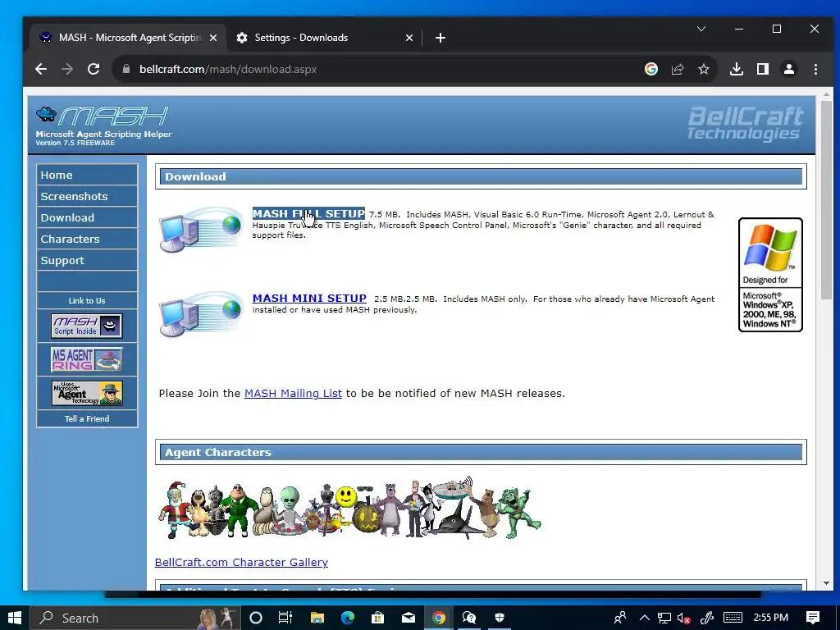Click the scrollbar down arrow
The width and height of the screenshot is (840, 630).
click(x=826, y=583)
